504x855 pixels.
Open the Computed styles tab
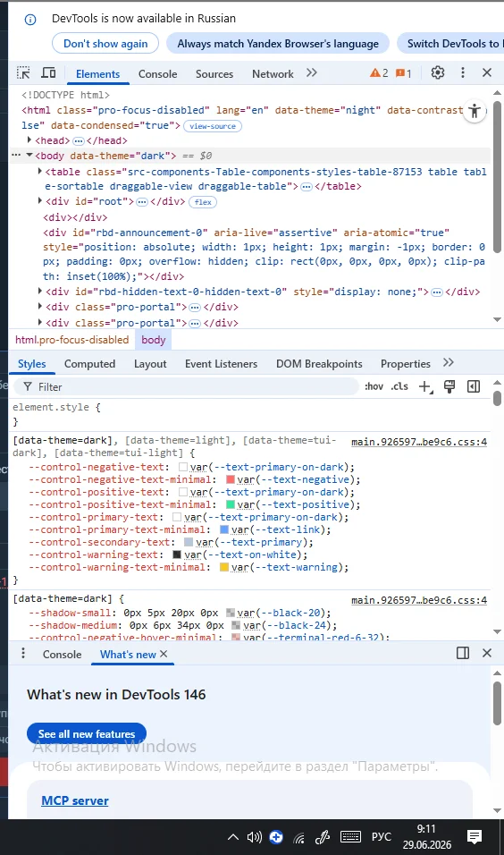tap(90, 364)
